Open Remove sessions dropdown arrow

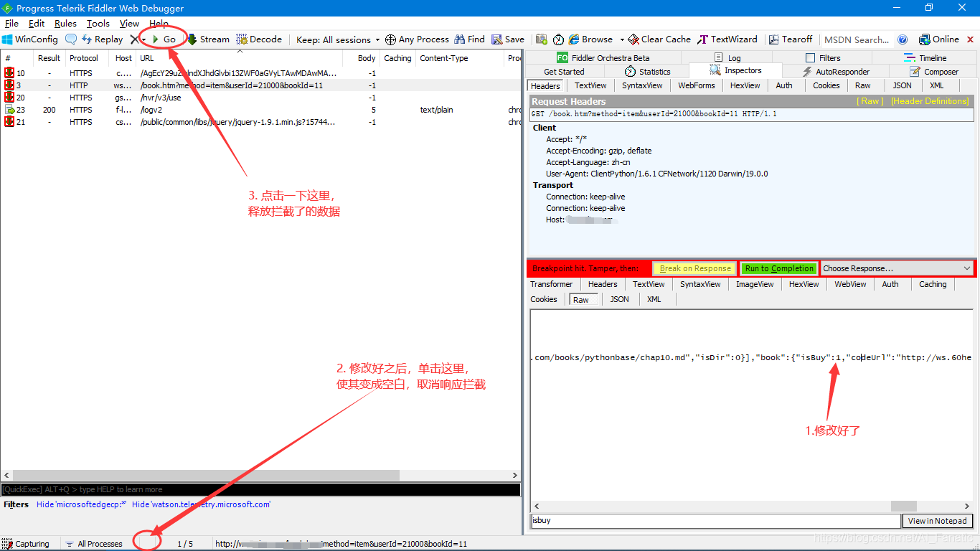143,40
